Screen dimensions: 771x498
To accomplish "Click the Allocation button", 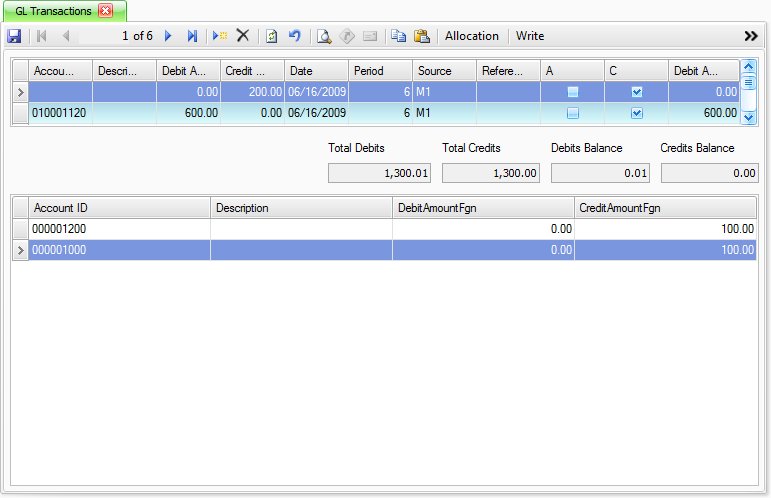I will point(471,36).
